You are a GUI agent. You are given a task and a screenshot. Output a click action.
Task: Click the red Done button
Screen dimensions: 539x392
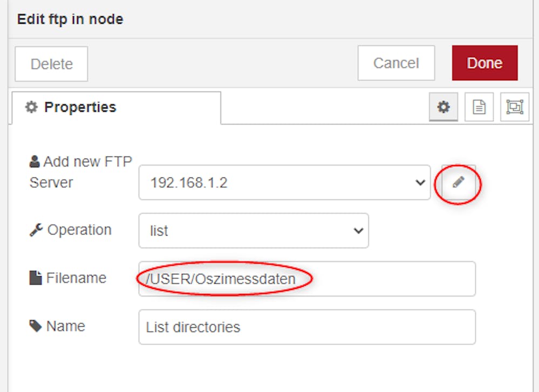coord(485,63)
